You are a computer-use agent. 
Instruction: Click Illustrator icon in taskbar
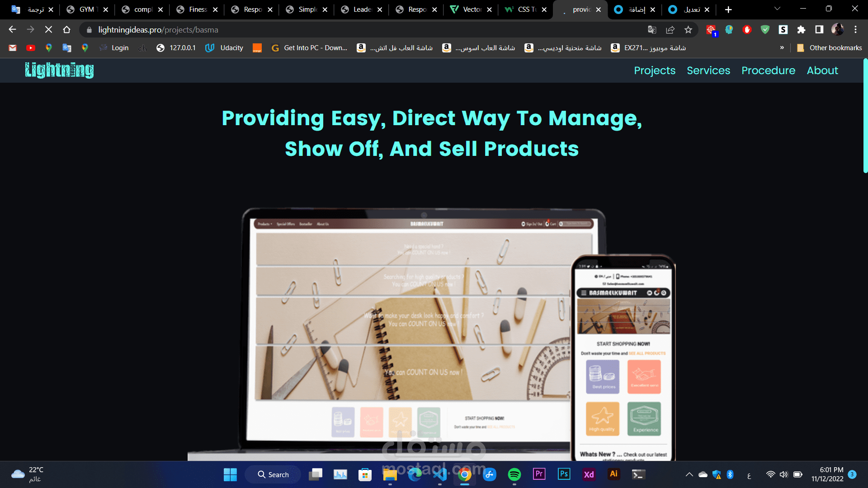(613, 474)
